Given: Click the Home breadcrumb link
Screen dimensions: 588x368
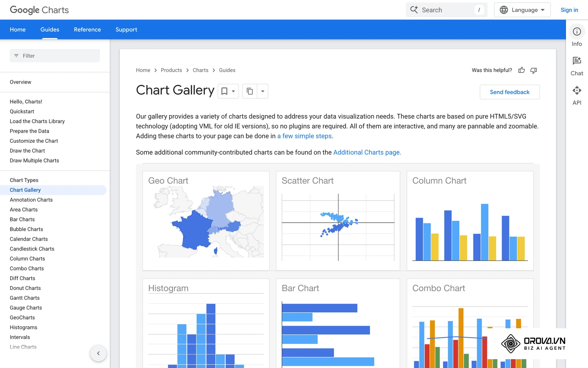Looking at the screenshot, I should click(x=143, y=70).
